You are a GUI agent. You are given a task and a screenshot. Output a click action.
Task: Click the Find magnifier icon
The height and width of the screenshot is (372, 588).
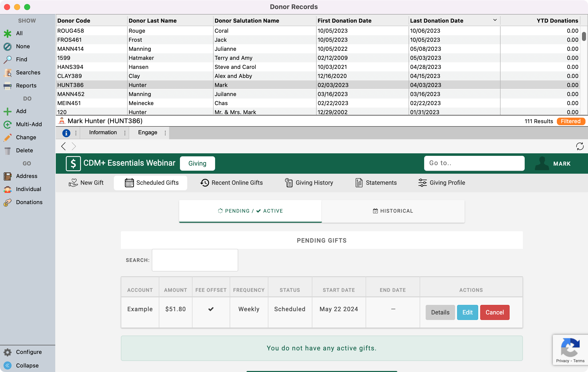coord(8,60)
